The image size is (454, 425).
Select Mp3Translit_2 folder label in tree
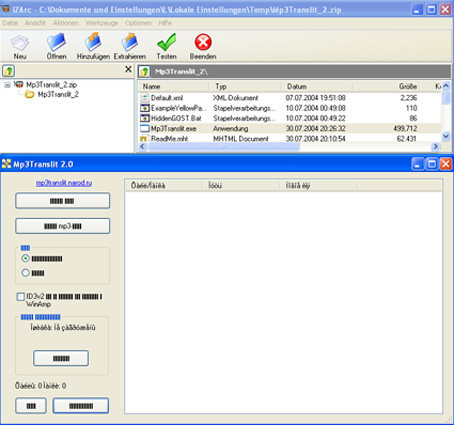coord(58,95)
